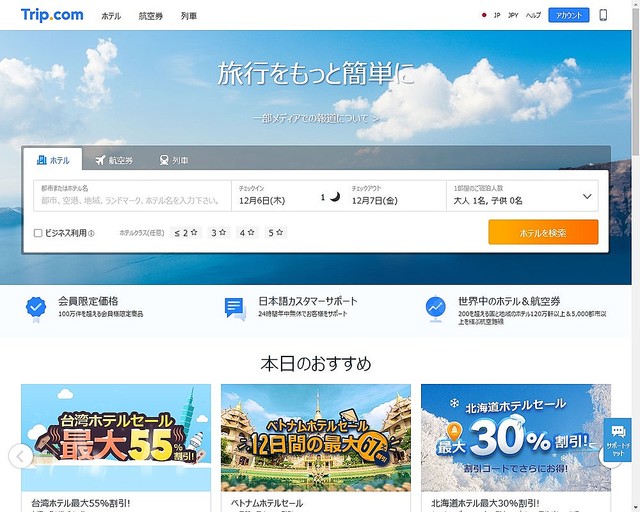Open 列車 in the top navigation

(189, 16)
